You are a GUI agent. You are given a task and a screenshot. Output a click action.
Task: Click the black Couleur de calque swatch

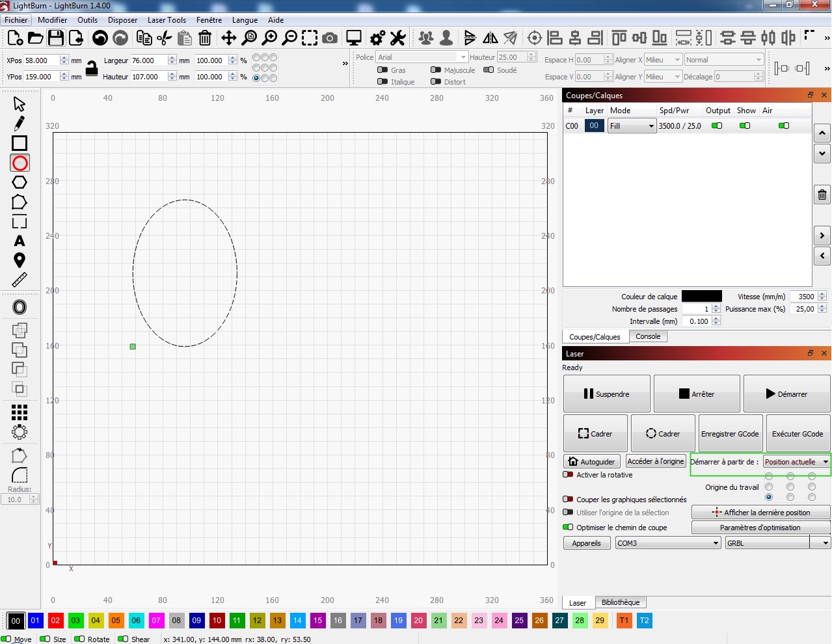(x=701, y=296)
